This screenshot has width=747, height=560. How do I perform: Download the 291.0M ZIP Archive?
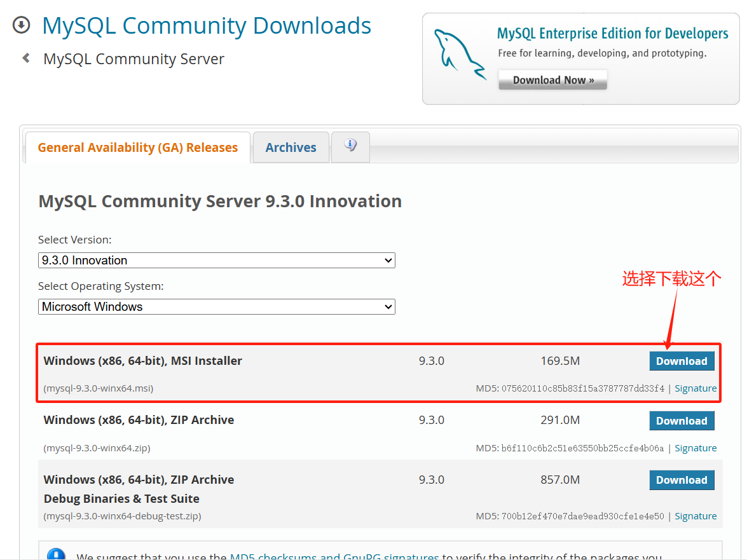pos(682,420)
